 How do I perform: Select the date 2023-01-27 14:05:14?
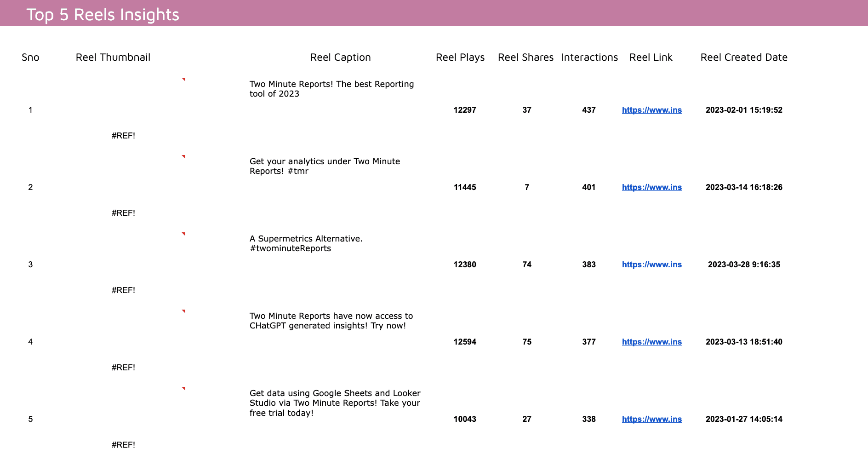(744, 419)
